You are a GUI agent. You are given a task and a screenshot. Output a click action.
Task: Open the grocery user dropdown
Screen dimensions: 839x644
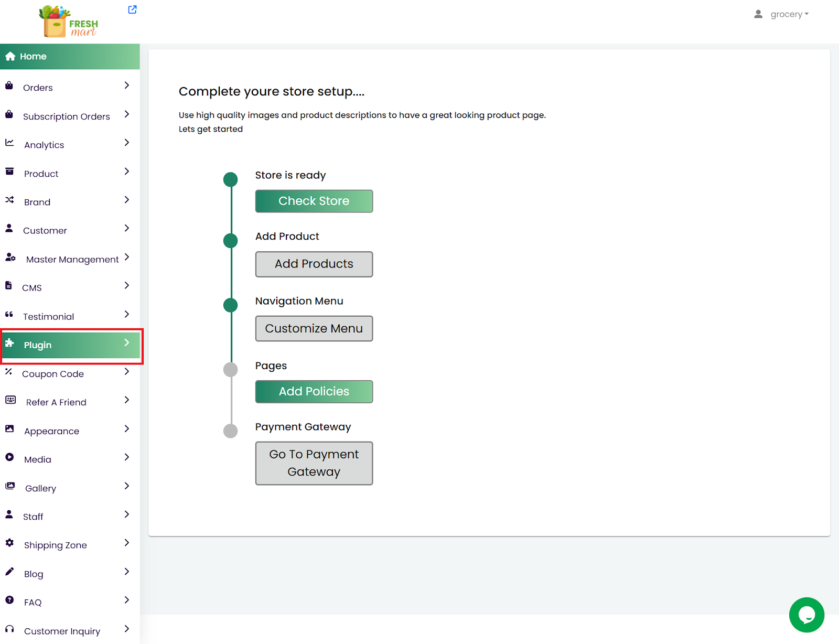pos(781,14)
